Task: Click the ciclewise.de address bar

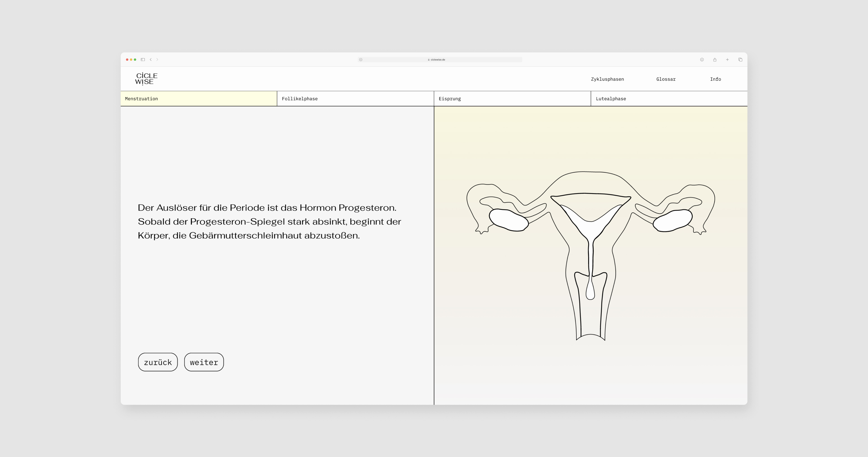Action: pyautogui.click(x=438, y=60)
